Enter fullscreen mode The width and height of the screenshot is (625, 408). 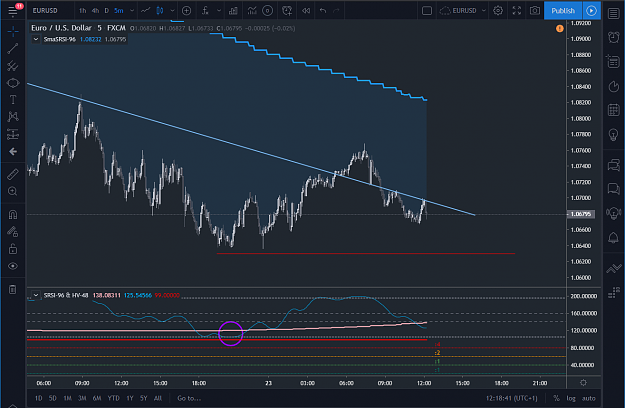click(517, 11)
